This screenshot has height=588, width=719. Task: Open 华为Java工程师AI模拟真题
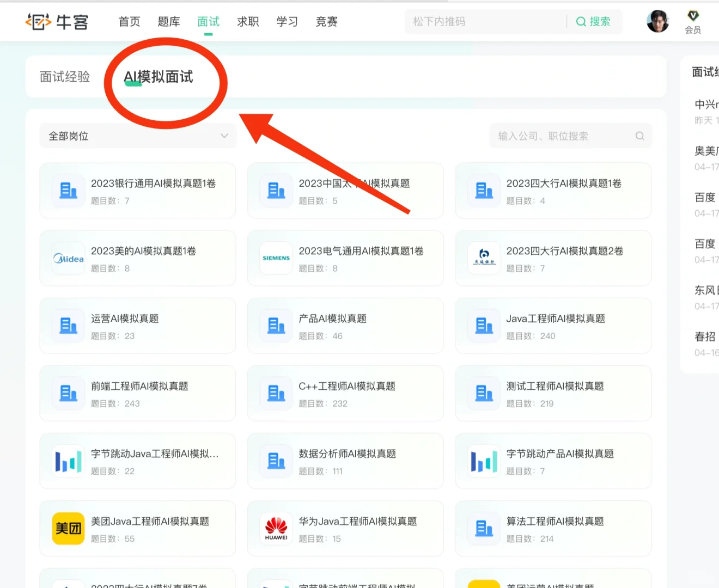tap(345, 528)
